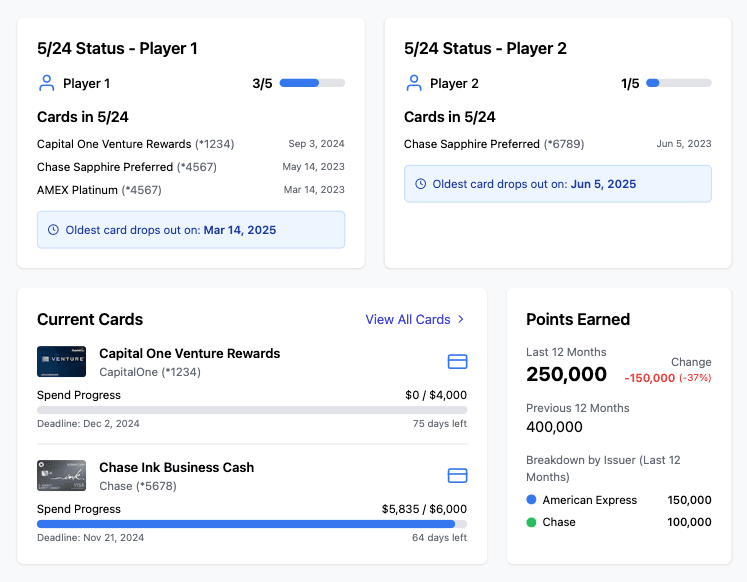Image resolution: width=747 pixels, height=582 pixels.
Task: Click the 400,000 previous 12 months value
Action: click(554, 427)
